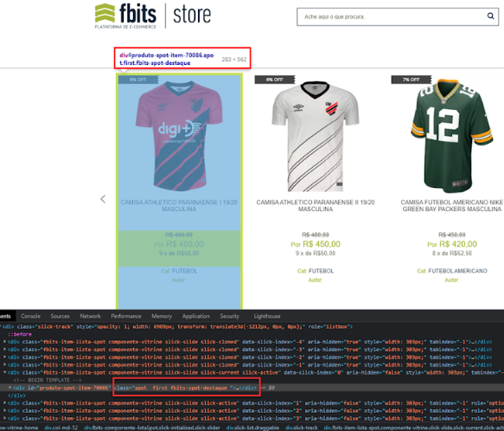Viewport: 504px width, 431px height.
Task: Click the fbits store logo
Action: click(x=153, y=16)
